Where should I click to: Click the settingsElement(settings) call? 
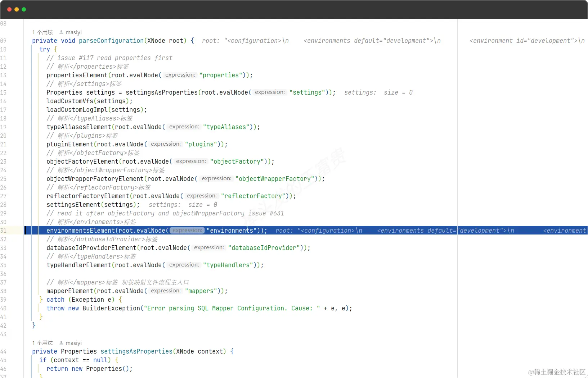tap(93, 205)
